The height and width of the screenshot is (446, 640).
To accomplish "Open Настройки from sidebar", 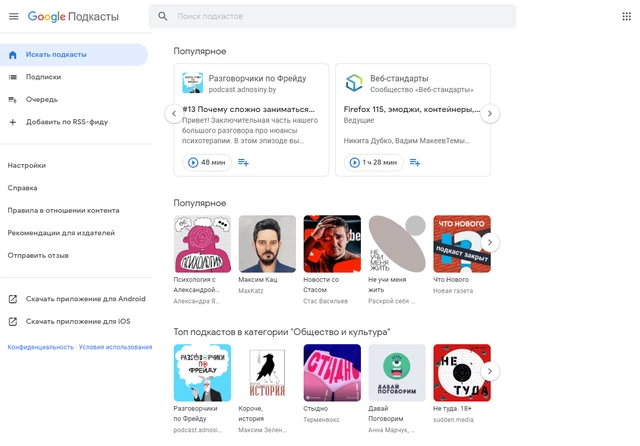I will [x=27, y=166].
